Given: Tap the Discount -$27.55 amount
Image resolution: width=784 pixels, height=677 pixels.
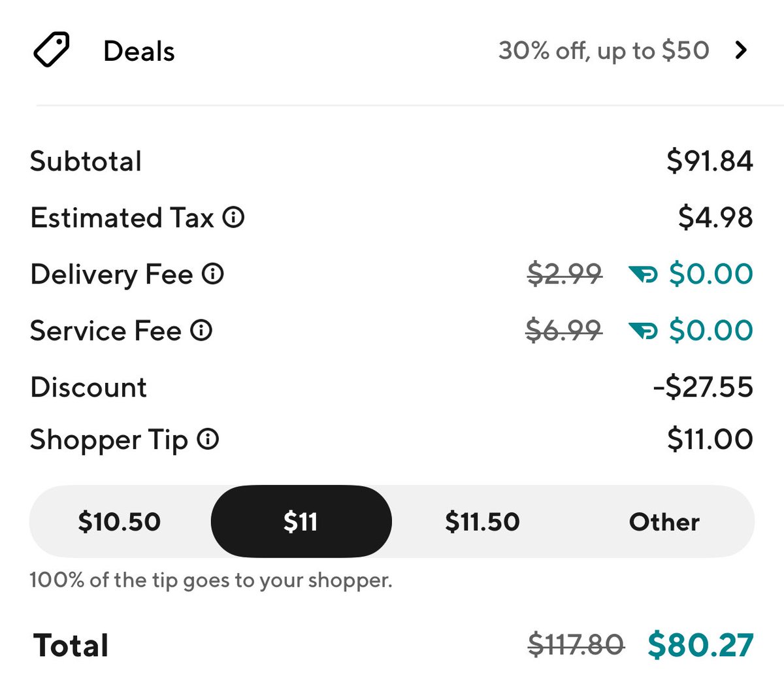Looking at the screenshot, I should point(703,387).
